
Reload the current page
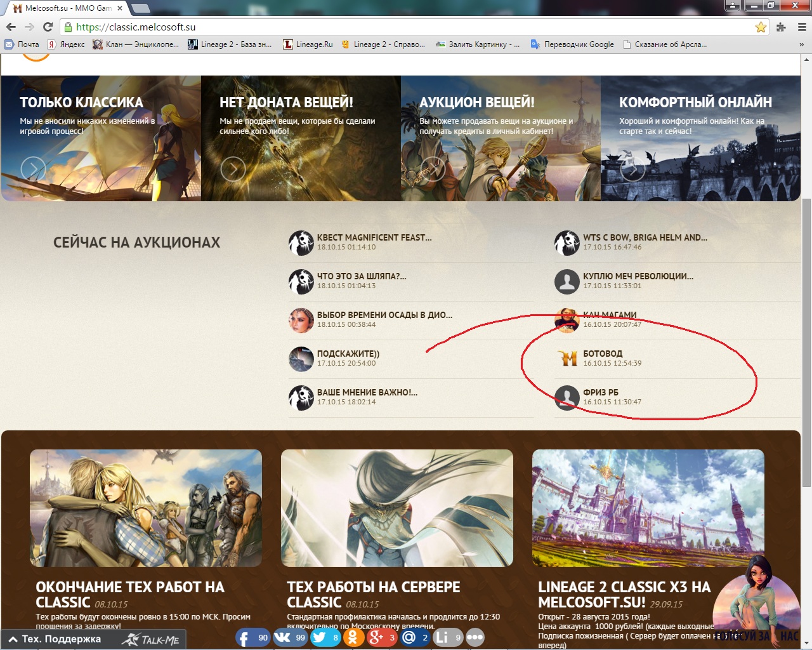[x=48, y=27]
